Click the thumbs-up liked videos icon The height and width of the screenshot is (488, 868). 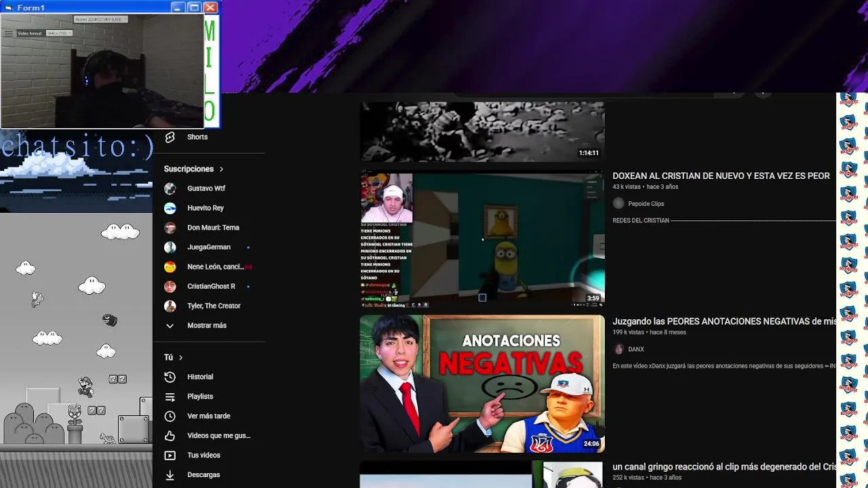170,436
